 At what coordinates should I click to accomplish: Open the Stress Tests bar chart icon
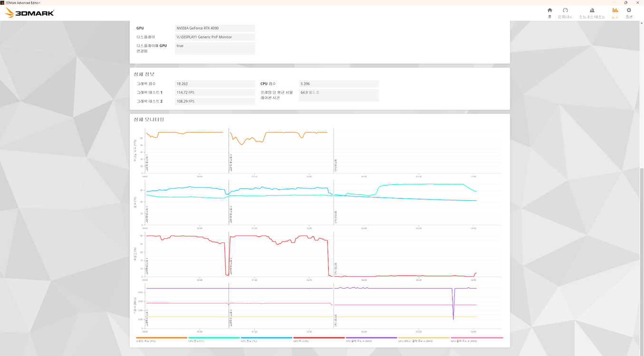coord(592,10)
